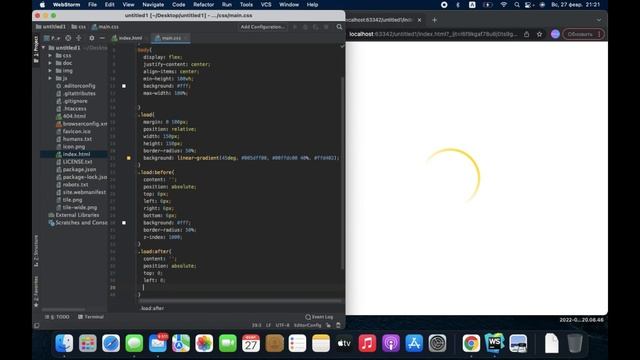Image resolution: width=640 pixels, height=360 pixels.
Task: Click the locate-in-tree target icon in Project panel
Action: [x=68, y=38]
